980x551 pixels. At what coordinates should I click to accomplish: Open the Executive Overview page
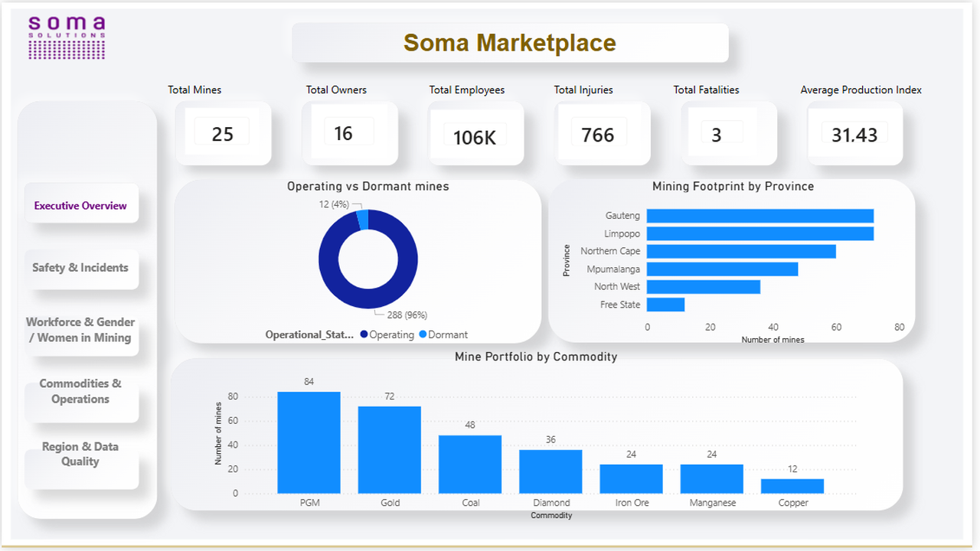tap(81, 205)
